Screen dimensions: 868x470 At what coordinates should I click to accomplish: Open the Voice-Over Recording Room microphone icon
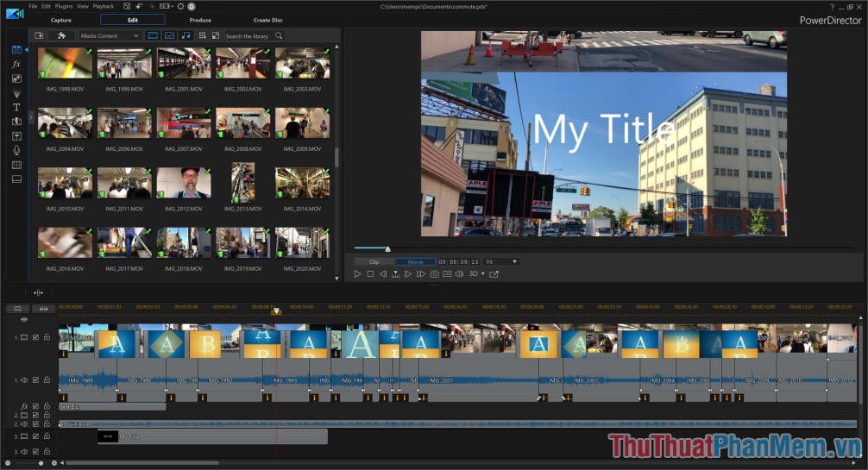16,150
